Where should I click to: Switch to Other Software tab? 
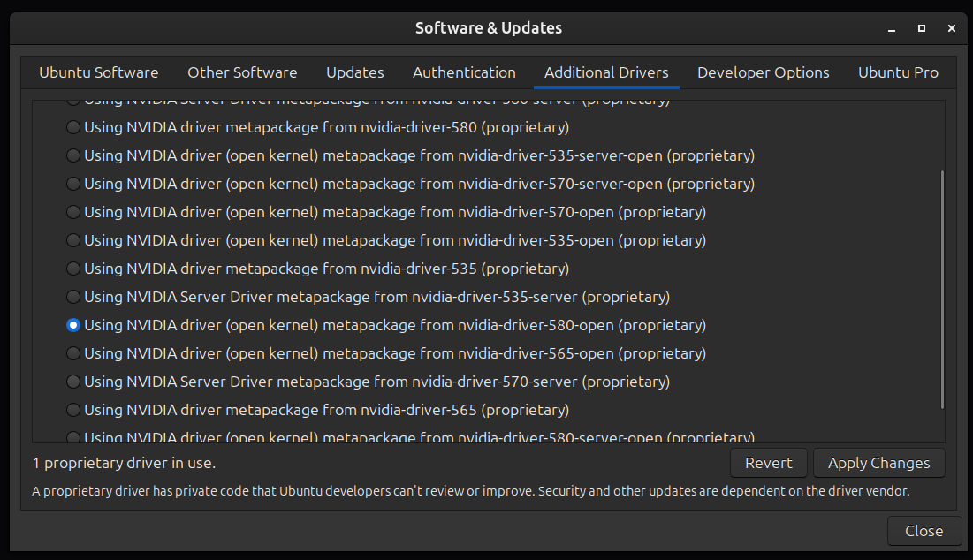coord(242,72)
